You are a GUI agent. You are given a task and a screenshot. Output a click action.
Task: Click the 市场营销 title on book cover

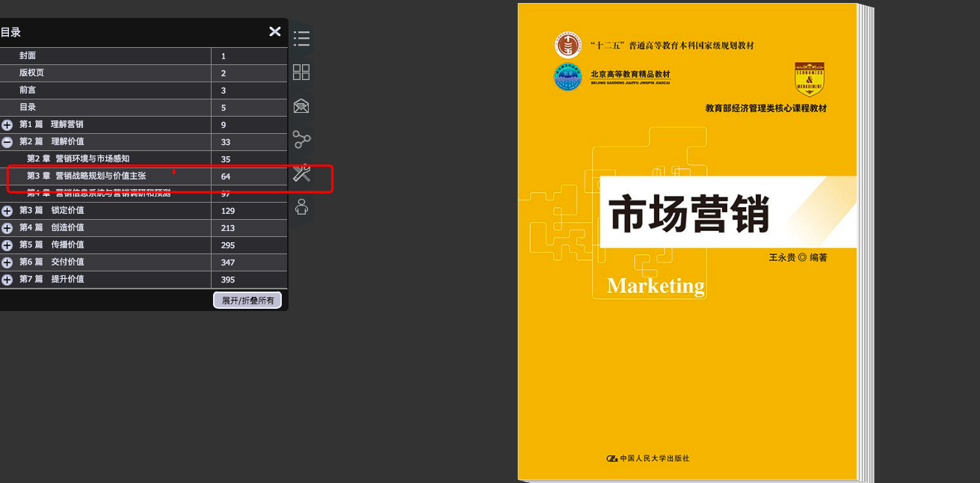(689, 214)
